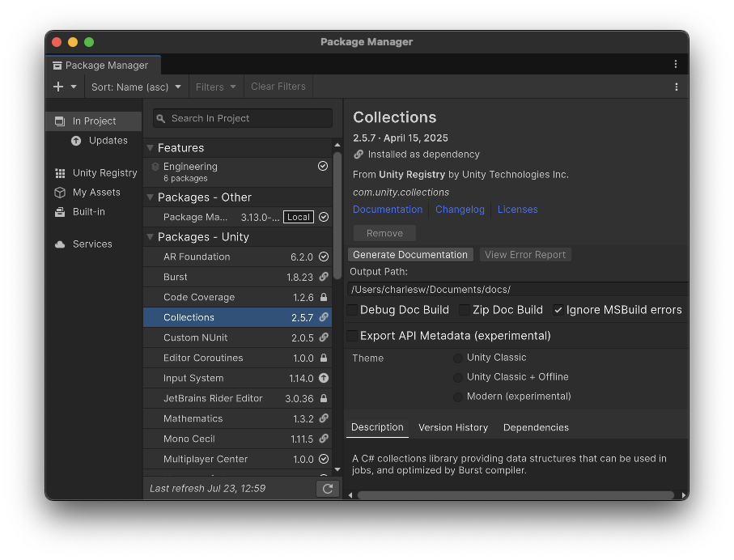Screen dimensions: 734x560
Task: Click the refresh package list icon
Action: pyautogui.click(x=327, y=488)
